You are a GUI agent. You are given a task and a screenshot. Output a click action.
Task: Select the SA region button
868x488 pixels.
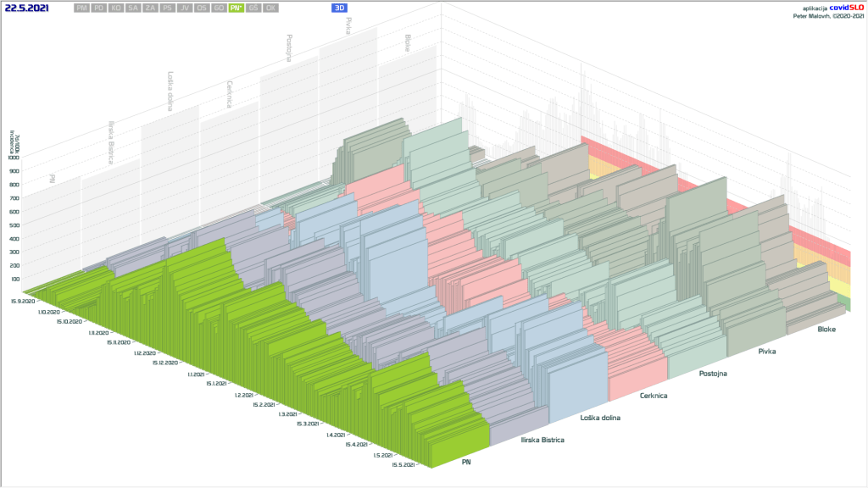(133, 8)
